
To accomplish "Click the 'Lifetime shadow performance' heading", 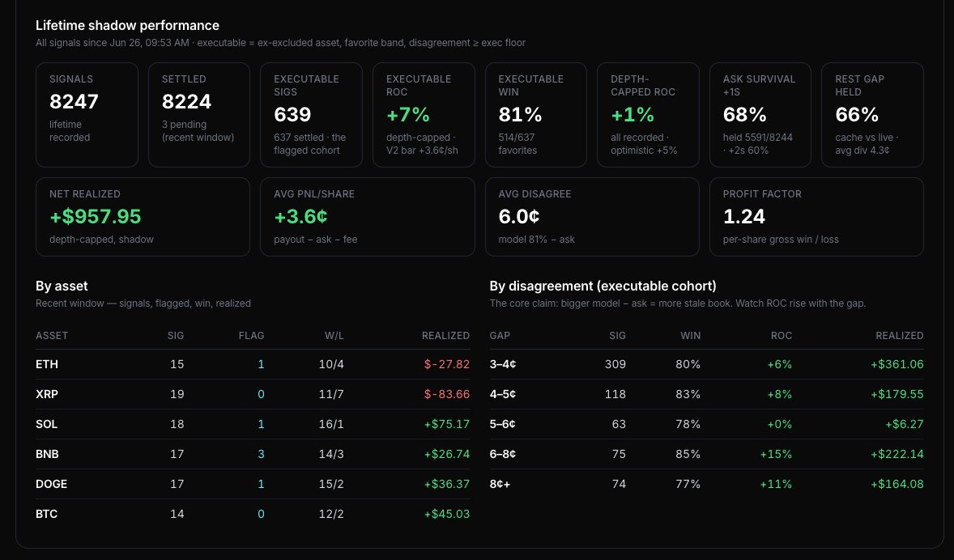I will 127,26.
